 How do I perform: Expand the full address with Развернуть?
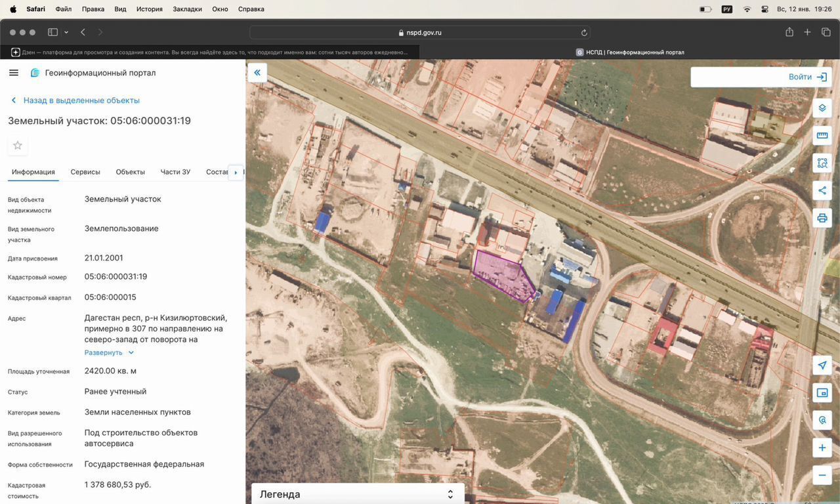(109, 352)
